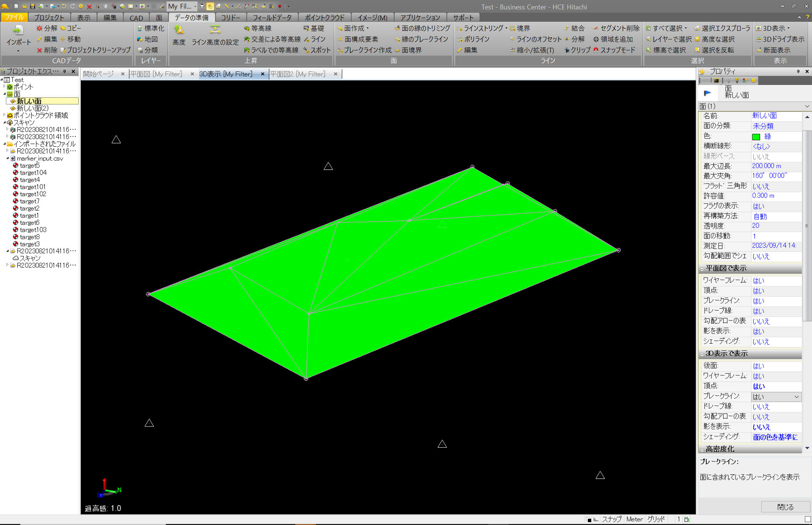Open Project Cleanup (プロジェクトクリーンアップ)

(x=96, y=50)
